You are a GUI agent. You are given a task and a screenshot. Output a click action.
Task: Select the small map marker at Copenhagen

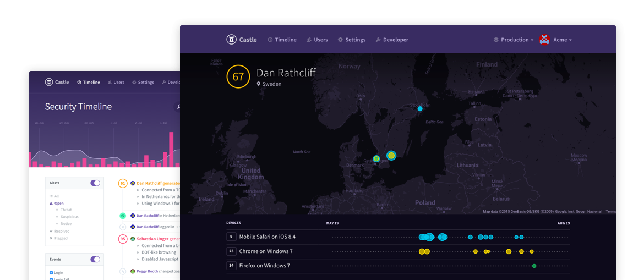point(376,158)
